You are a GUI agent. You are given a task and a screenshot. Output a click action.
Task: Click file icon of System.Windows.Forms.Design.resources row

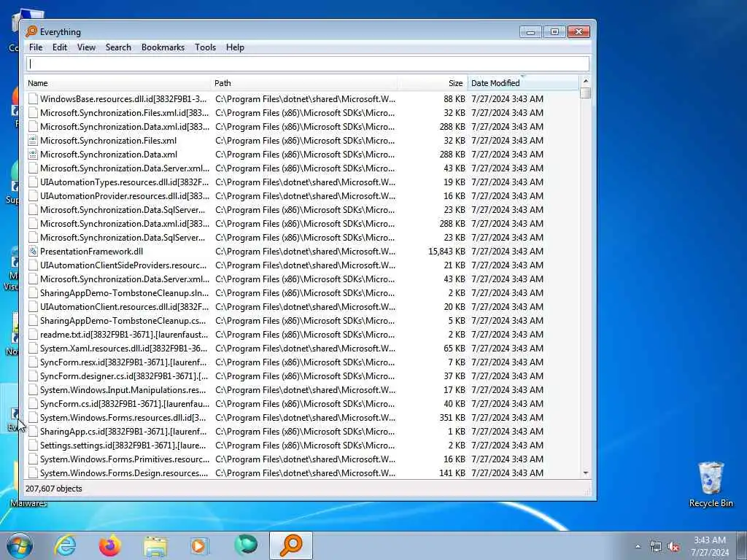pyautogui.click(x=33, y=472)
